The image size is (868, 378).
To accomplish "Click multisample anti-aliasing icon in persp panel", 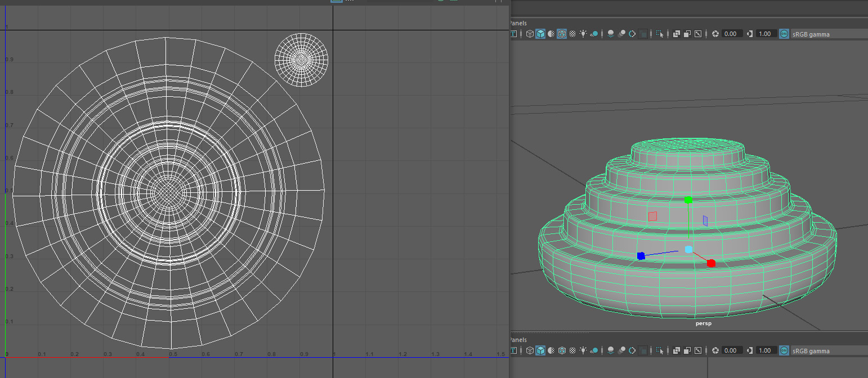I will pyautogui.click(x=632, y=34).
